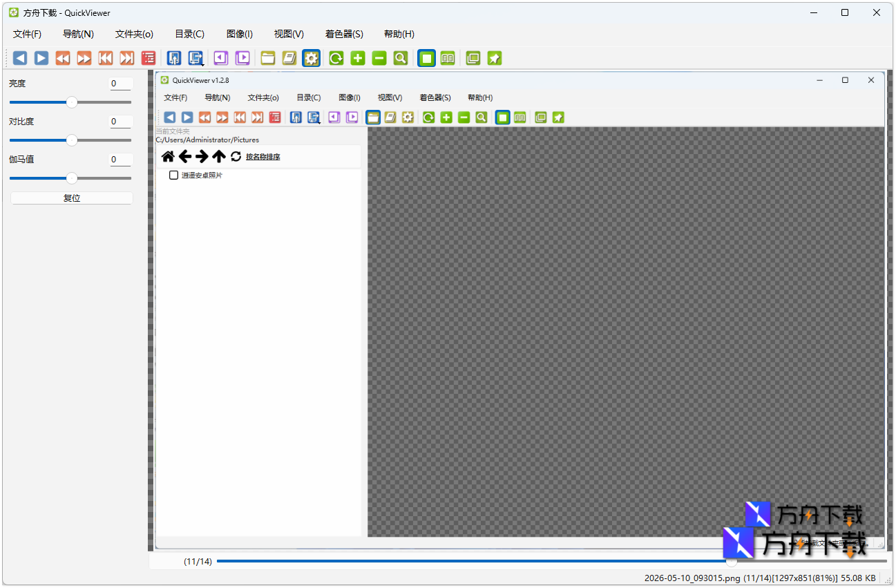
Task: Jump to the last image with the orange skip-forward icon
Action: 127,58
